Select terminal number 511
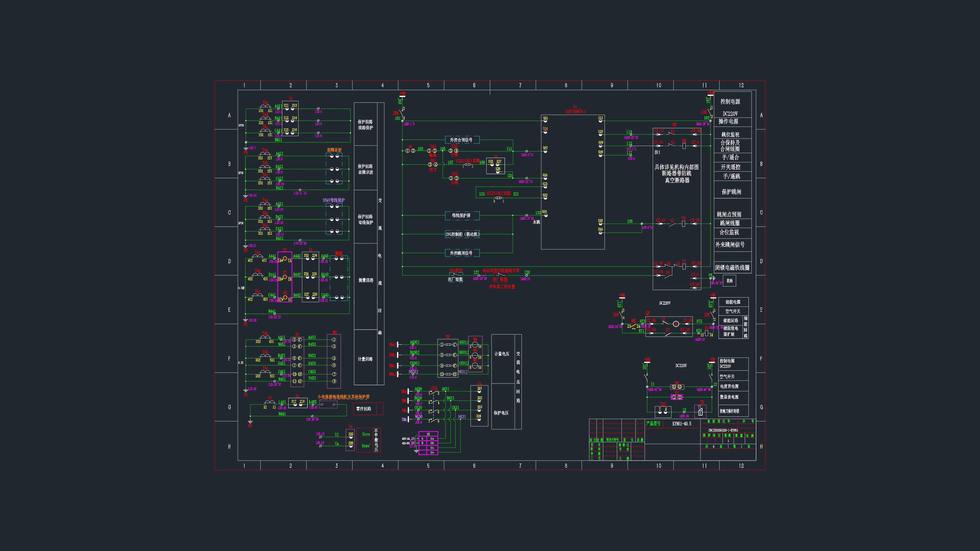 coord(600,118)
